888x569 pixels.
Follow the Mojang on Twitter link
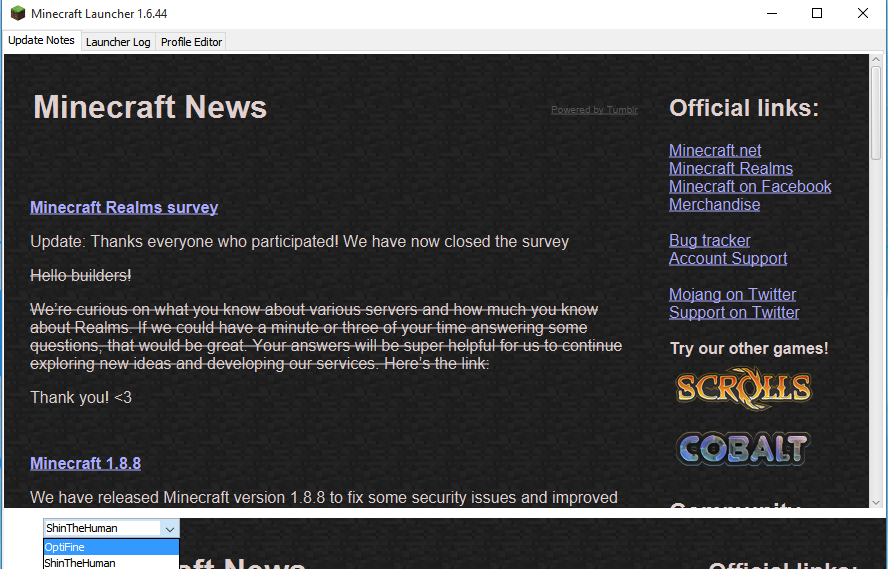tap(732, 295)
